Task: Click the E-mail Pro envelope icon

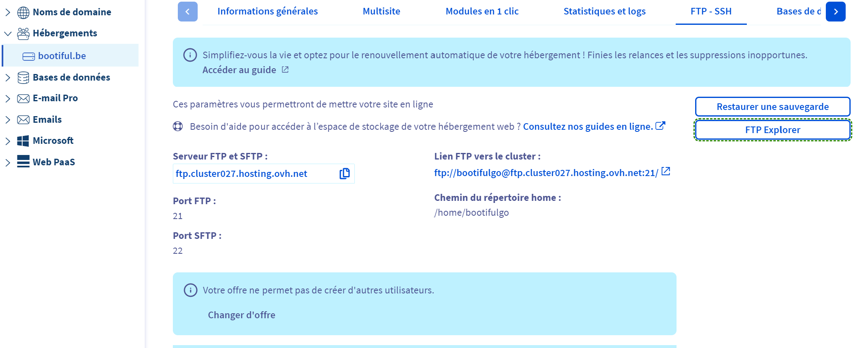Action: click(23, 98)
